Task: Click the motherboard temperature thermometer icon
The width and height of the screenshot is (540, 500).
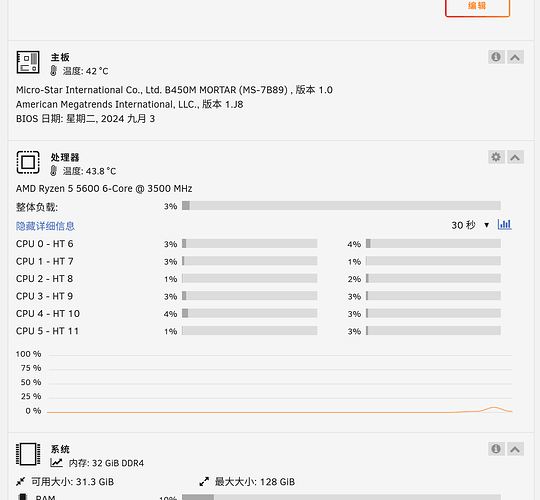Action: pos(53,71)
